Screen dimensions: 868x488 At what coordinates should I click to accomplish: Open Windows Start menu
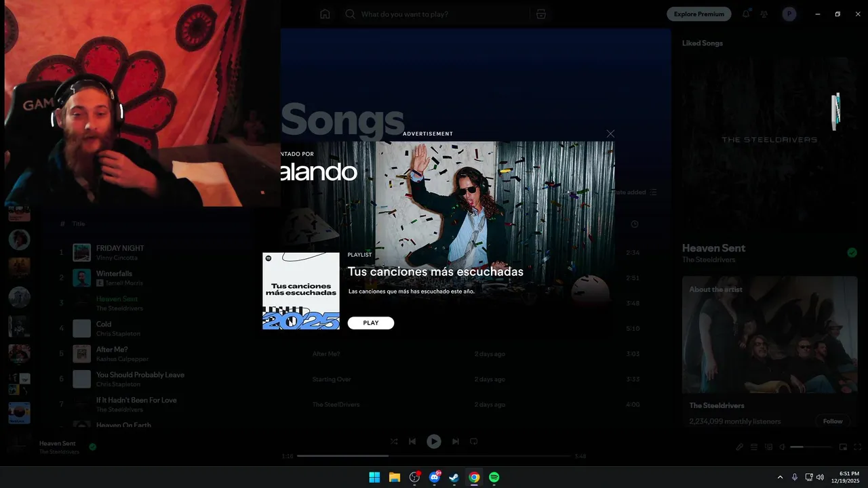click(374, 477)
